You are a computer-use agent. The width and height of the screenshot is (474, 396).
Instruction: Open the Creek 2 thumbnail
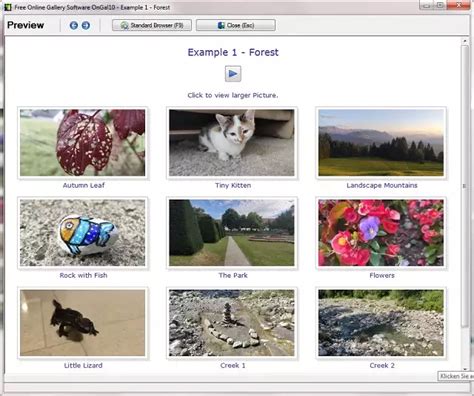[381, 323]
